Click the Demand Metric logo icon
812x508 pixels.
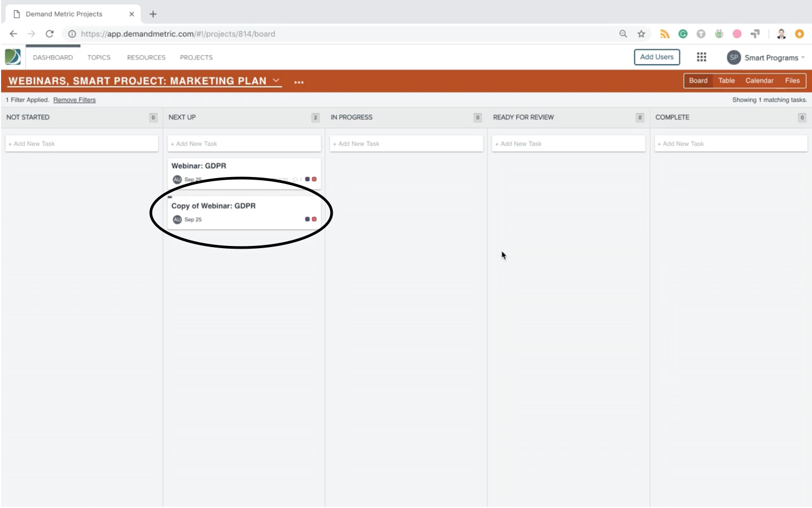[x=13, y=57]
